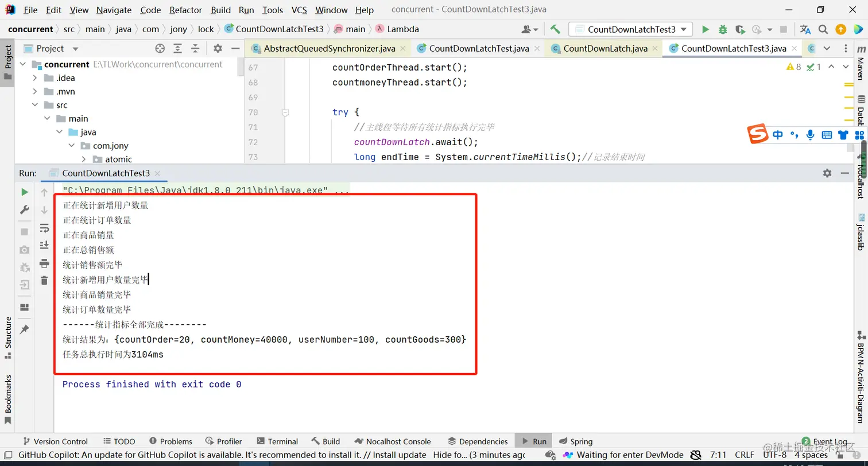Show hidden editor tabs dropdown

[827, 49]
